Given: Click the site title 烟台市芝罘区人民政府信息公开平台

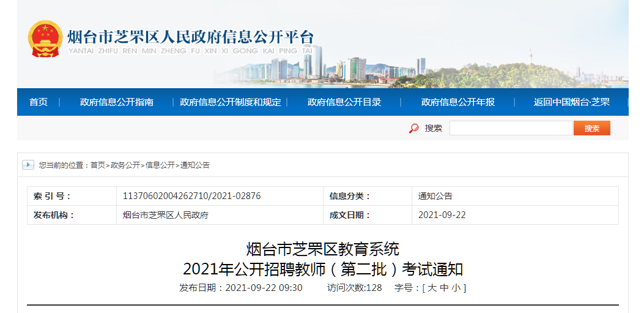Looking at the screenshot, I should click(190, 37).
